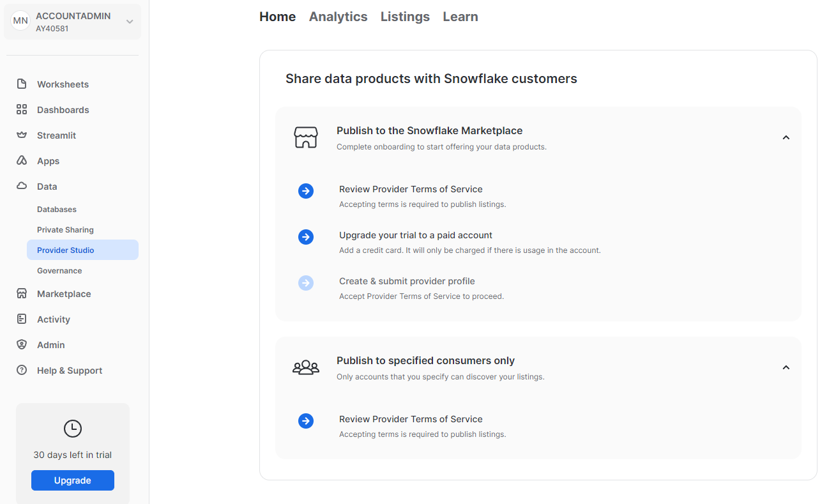The width and height of the screenshot is (829, 504).
Task: Click the 30 days left in trial text
Action: click(73, 455)
